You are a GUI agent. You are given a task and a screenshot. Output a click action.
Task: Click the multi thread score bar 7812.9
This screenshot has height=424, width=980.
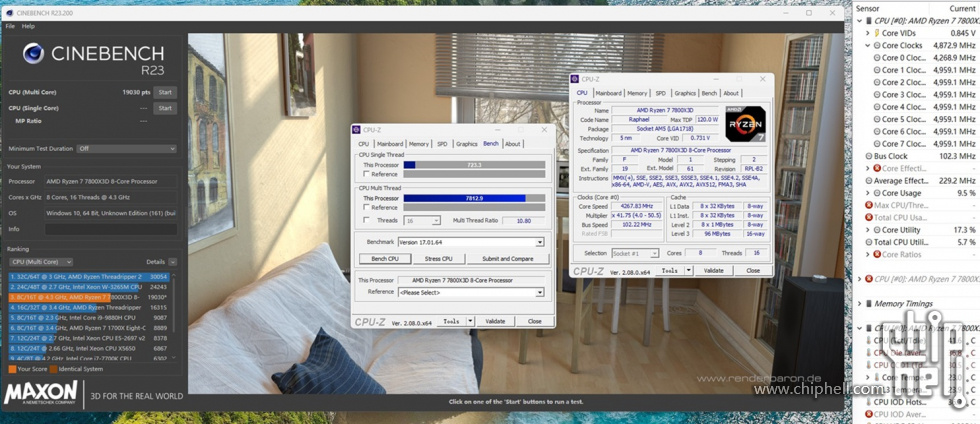[x=474, y=198]
